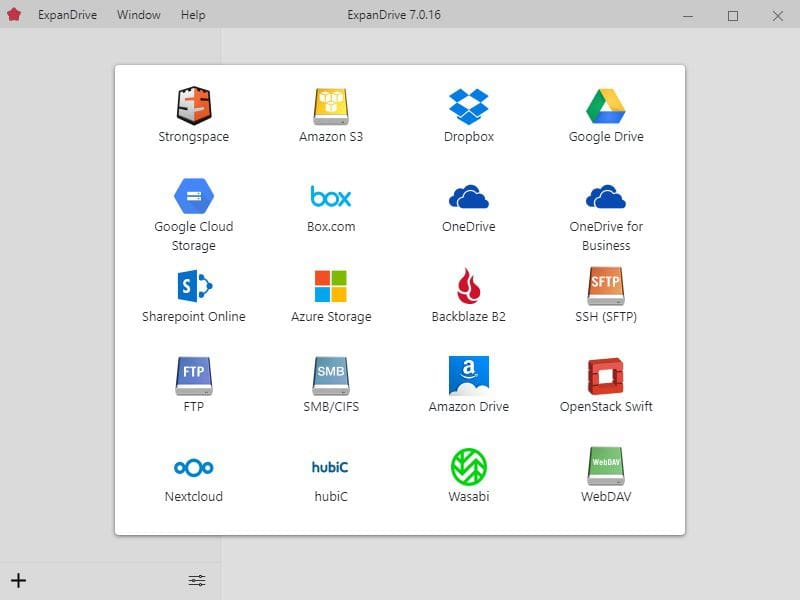Open the ExpanDrive menu

pos(66,14)
